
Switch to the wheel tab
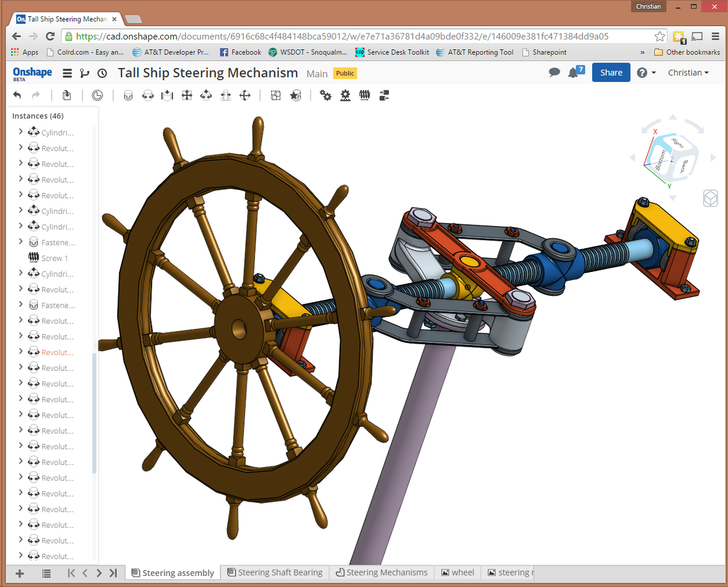(x=458, y=572)
